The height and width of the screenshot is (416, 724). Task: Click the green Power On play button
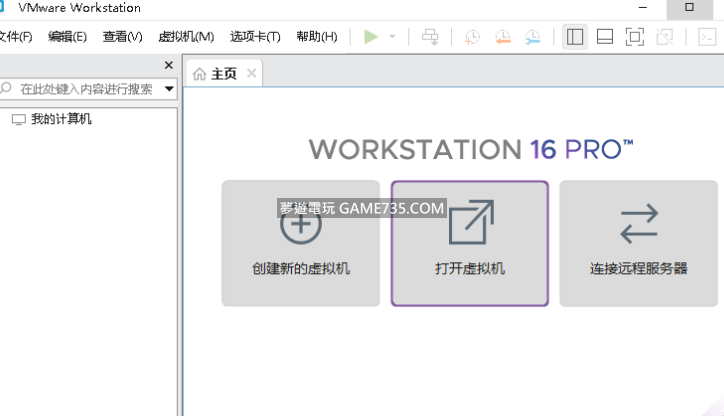click(371, 37)
